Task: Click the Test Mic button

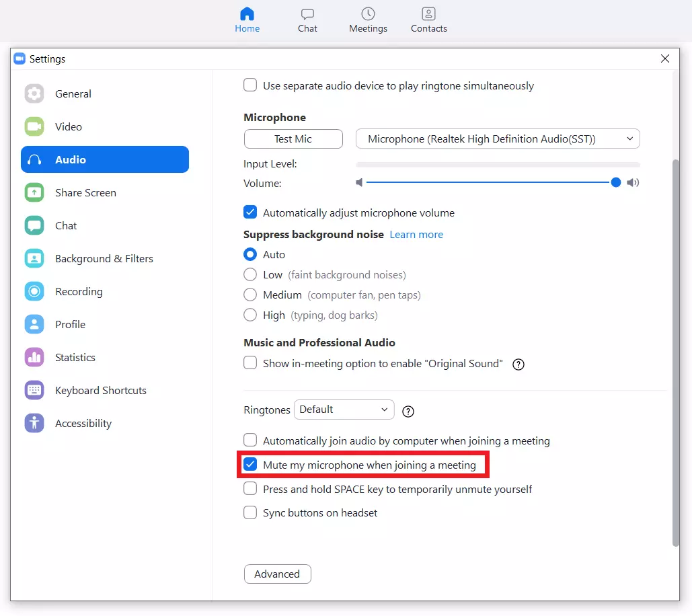Action: click(293, 139)
